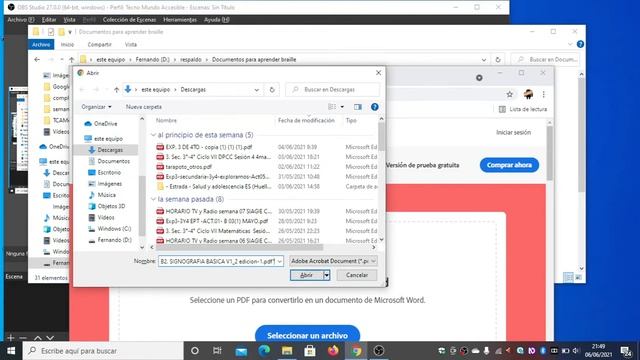The image size is (640, 360).
Task: Collapse 'al principio de esta semana' group
Action: pyautogui.click(x=153, y=135)
